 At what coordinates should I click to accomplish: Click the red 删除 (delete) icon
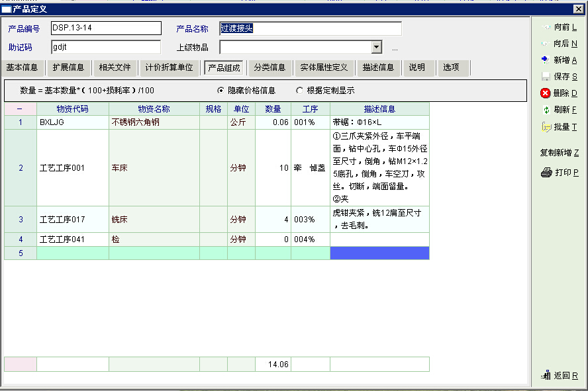click(x=546, y=93)
